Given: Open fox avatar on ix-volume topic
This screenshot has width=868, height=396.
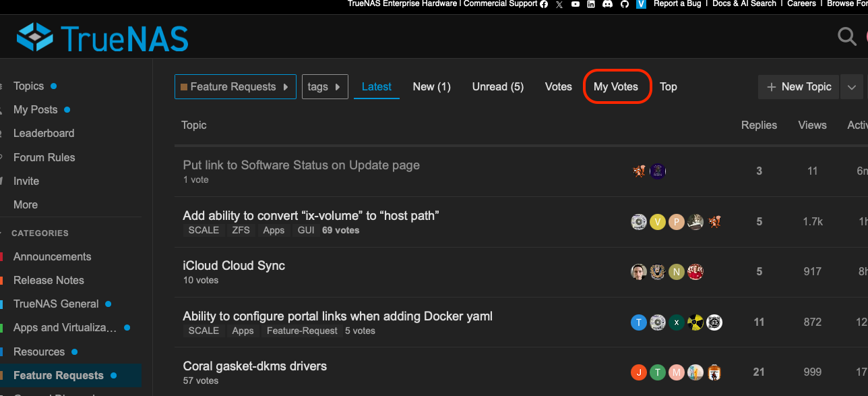Looking at the screenshot, I should point(714,221).
